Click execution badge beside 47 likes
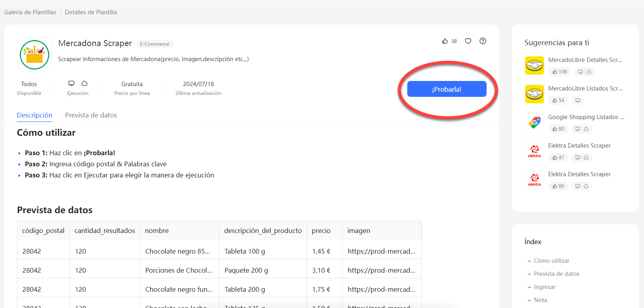This screenshot has width=644, height=308. pyautogui.click(x=582, y=158)
